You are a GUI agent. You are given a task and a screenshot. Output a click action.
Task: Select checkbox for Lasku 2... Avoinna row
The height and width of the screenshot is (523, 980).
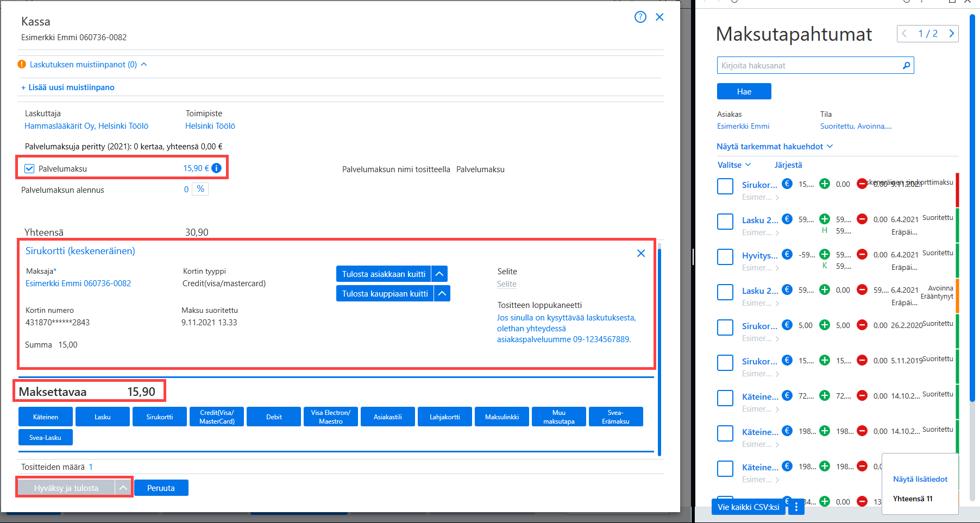(725, 292)
